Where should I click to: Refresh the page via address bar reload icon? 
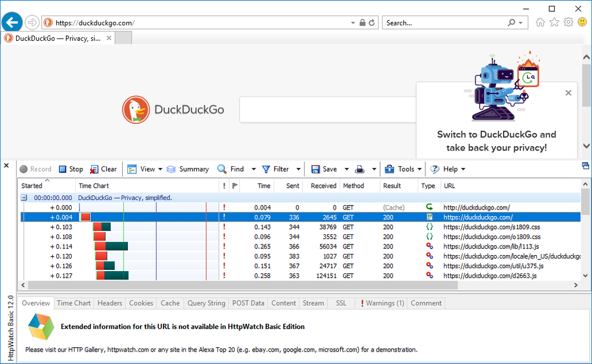[x=372, y=22]
